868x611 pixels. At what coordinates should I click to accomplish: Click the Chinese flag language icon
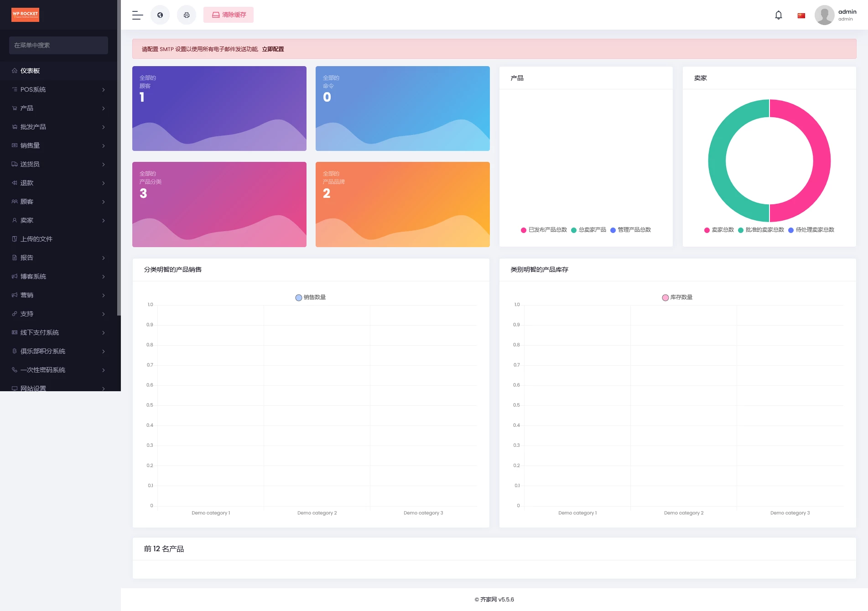(801, 16)
